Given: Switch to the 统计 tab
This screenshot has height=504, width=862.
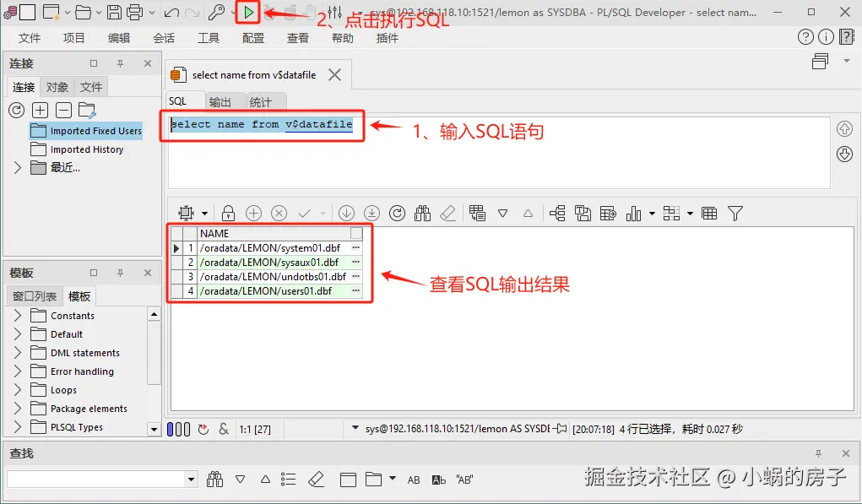Looking at the screenshot, I should pos(260,102).
